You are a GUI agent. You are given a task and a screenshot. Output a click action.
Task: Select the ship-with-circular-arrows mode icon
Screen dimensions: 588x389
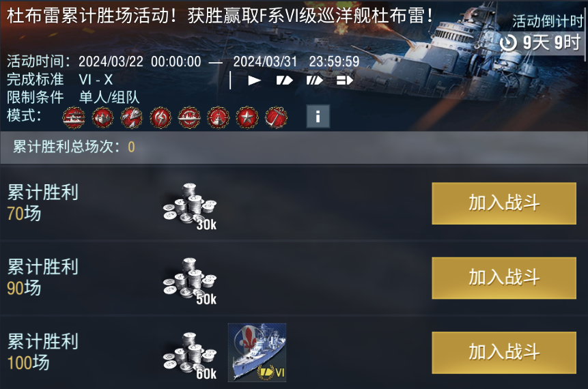(x=189, y=117)
